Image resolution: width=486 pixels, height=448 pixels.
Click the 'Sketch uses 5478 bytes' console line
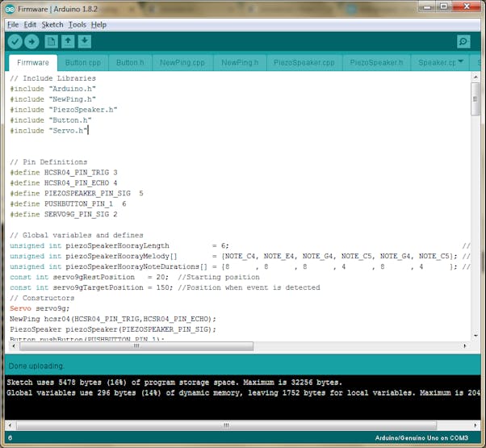click(x=174, y=383)
